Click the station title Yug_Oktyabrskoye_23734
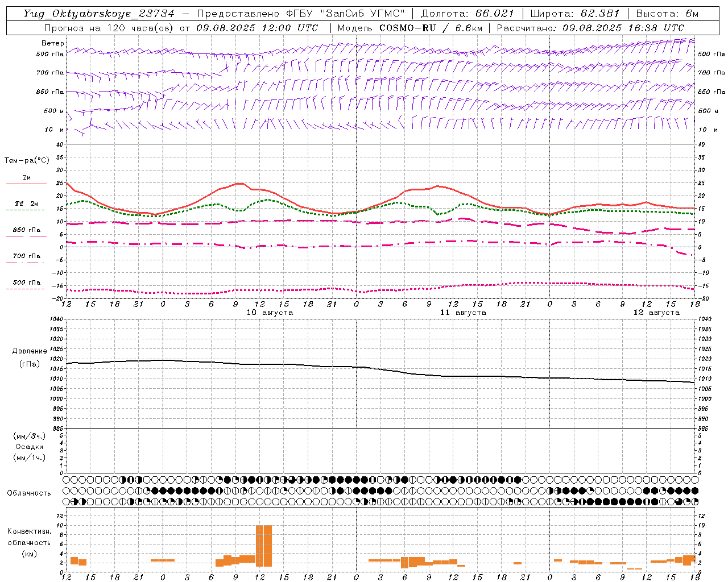The width and height of the screenshot is (728, 582). (x=98, y=14)
